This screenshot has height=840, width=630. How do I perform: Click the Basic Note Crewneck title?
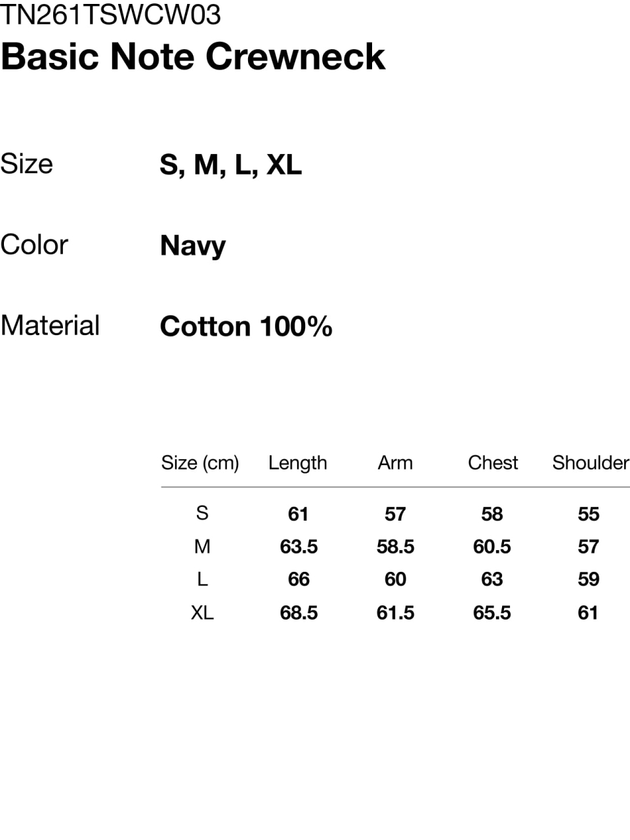point(192,56)
